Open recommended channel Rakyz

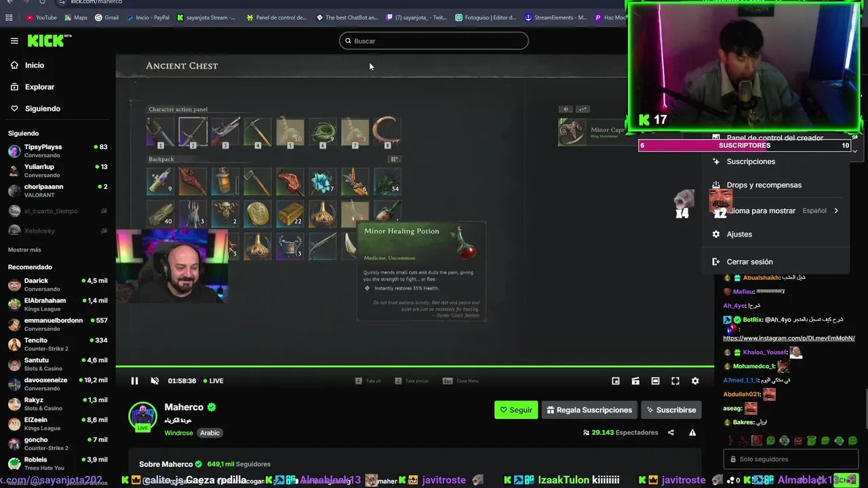point(58,404)
